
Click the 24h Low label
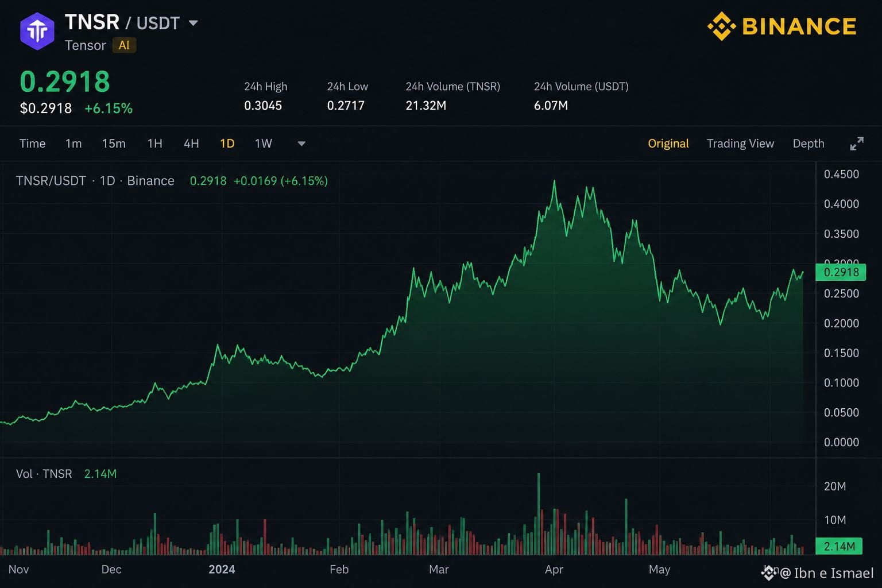(347, 87)
